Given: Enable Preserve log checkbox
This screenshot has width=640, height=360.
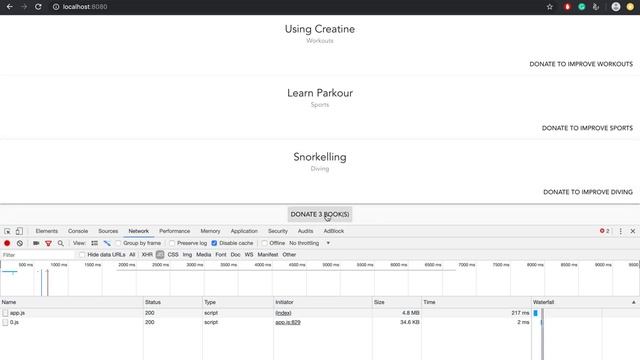Looking at the screenshot, I should pyautogui.click(x=172, y=243).
